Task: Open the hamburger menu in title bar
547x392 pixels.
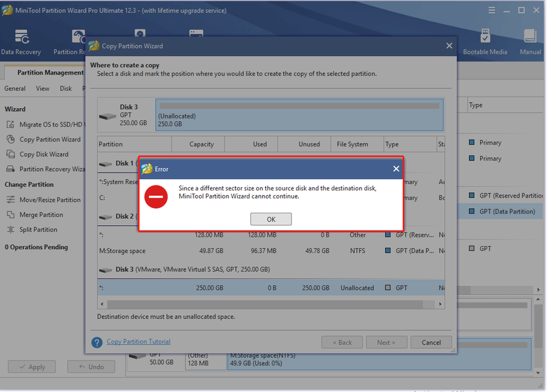Action: coord(492,10)
